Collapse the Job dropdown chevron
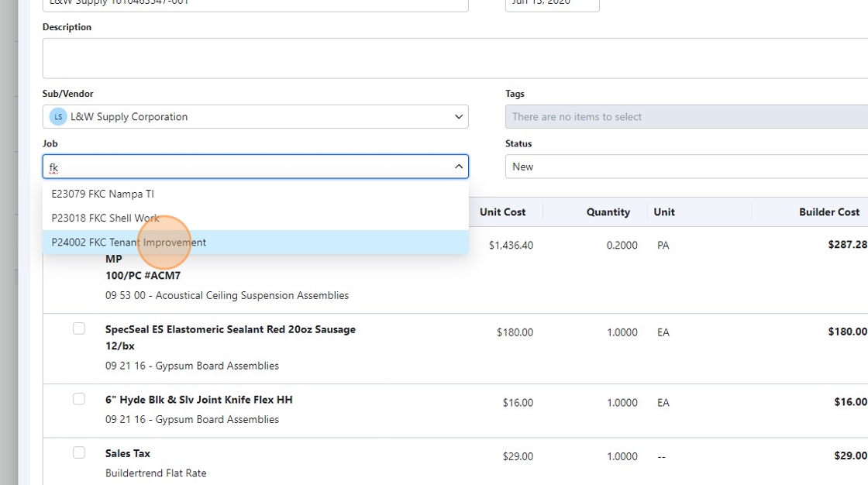 pyautogui.click(x=458, y=167)
